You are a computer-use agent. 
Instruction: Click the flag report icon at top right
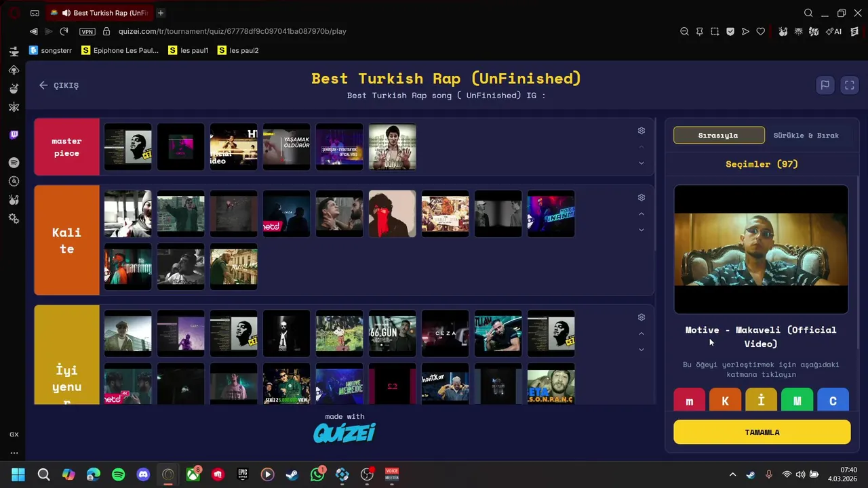(x=825, y=85)
